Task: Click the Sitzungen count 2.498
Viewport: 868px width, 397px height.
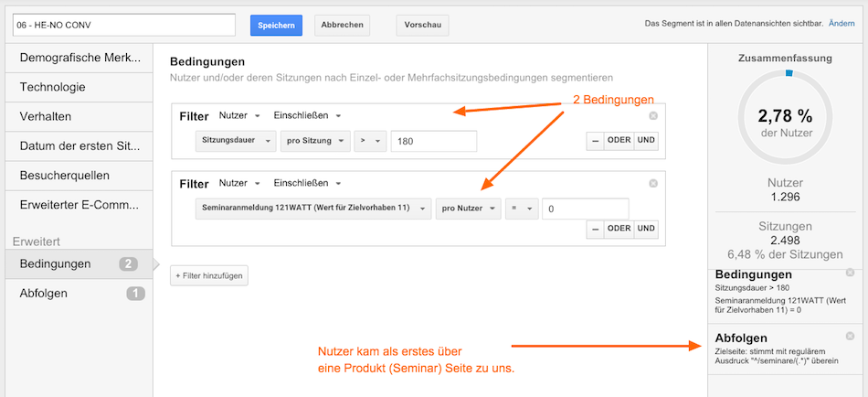Action: [785, 241]
